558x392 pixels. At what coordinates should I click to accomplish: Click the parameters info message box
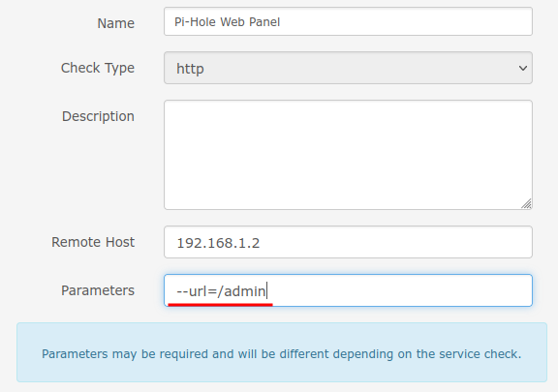282,352
